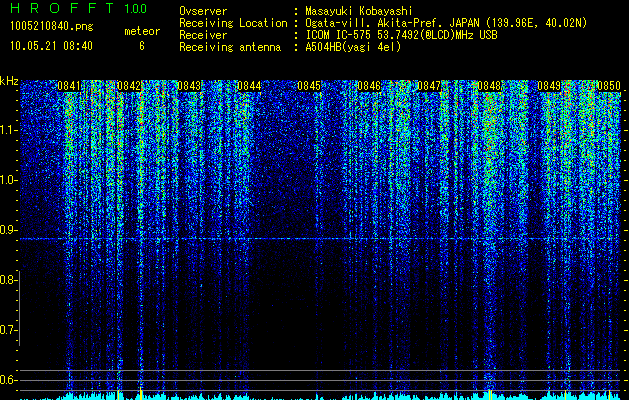Click the 0841 time marker

(69, 86)
